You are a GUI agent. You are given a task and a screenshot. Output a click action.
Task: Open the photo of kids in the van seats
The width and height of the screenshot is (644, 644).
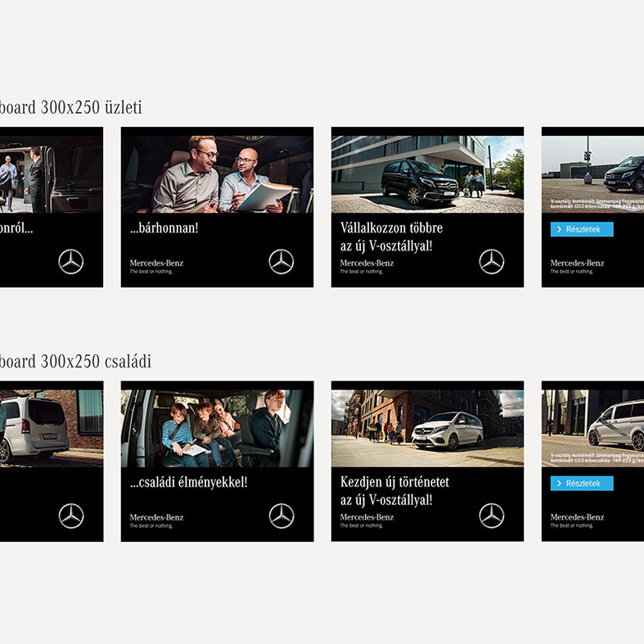coord(218,428)
